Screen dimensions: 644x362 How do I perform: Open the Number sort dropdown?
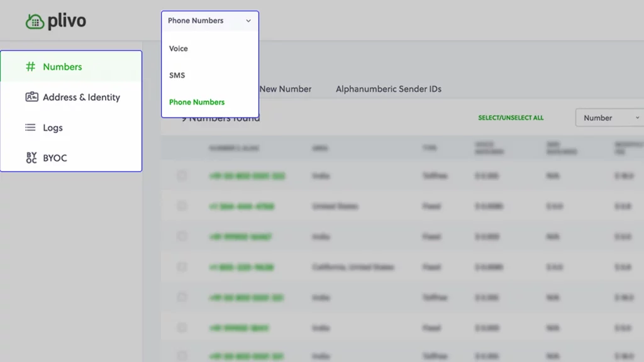608,118
